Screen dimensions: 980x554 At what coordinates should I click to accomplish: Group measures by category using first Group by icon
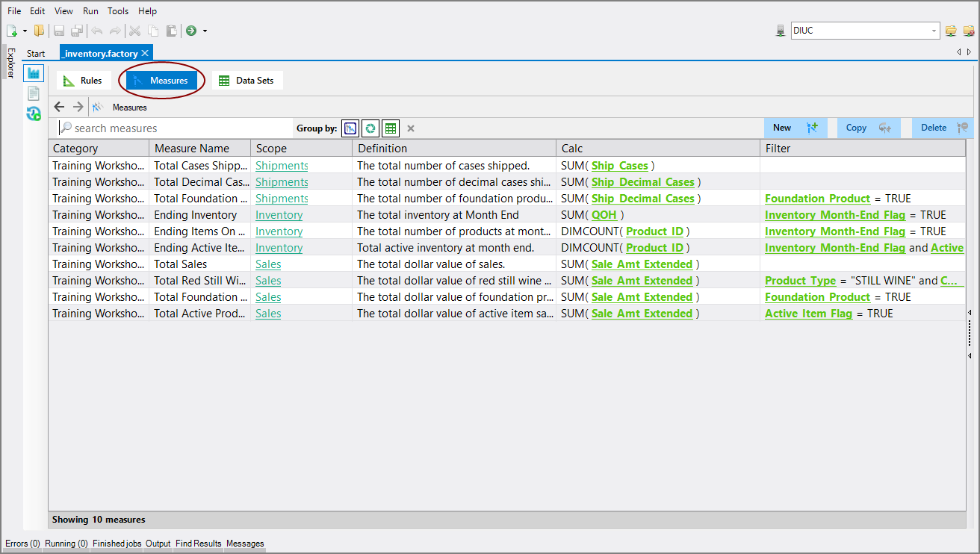(x=350, y=128)
